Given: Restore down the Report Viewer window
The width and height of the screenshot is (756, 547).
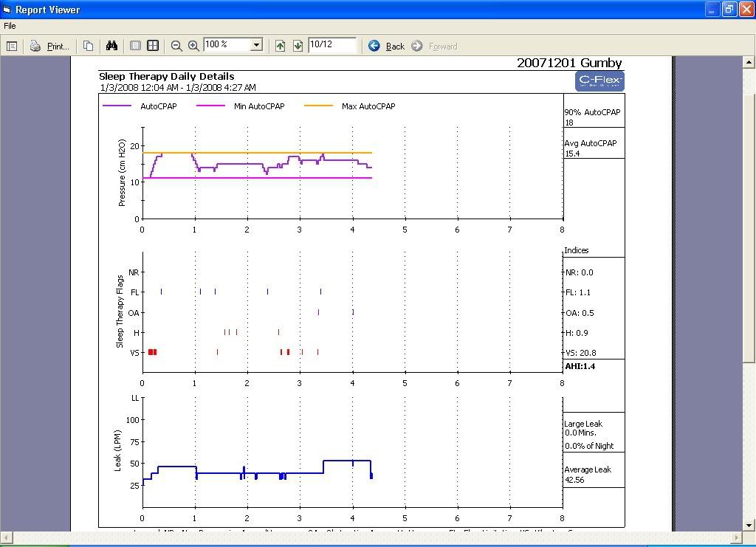Looking at the screenshot, I should pyautogui.click(x=729, y=10).
